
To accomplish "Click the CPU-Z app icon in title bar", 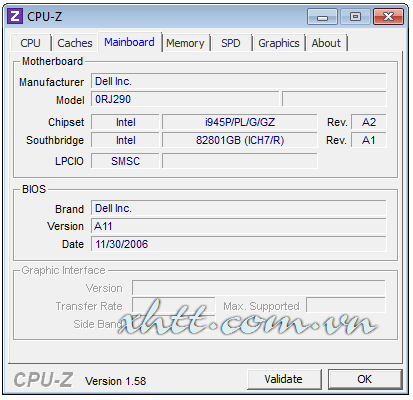I will coord(15,16).
